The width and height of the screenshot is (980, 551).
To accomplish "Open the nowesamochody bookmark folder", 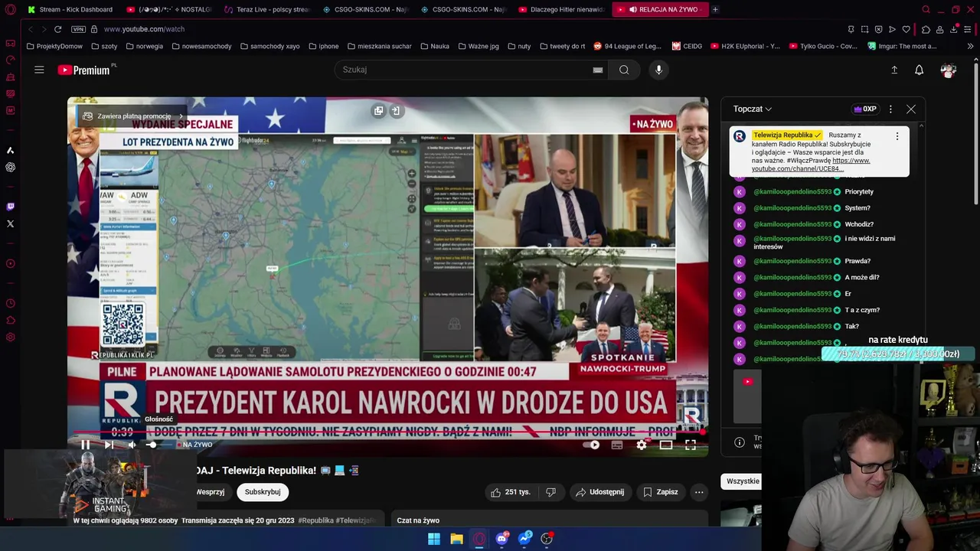I will tap(201, 46).
